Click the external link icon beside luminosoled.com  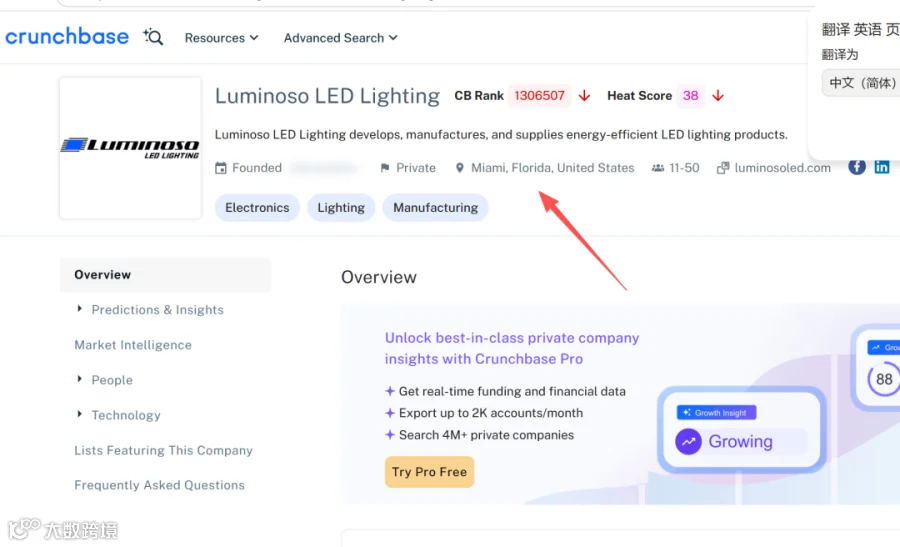(x=723, y=168)
